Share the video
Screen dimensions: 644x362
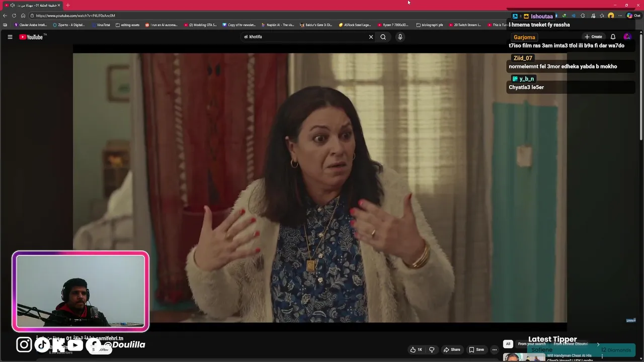coord(451,349)
